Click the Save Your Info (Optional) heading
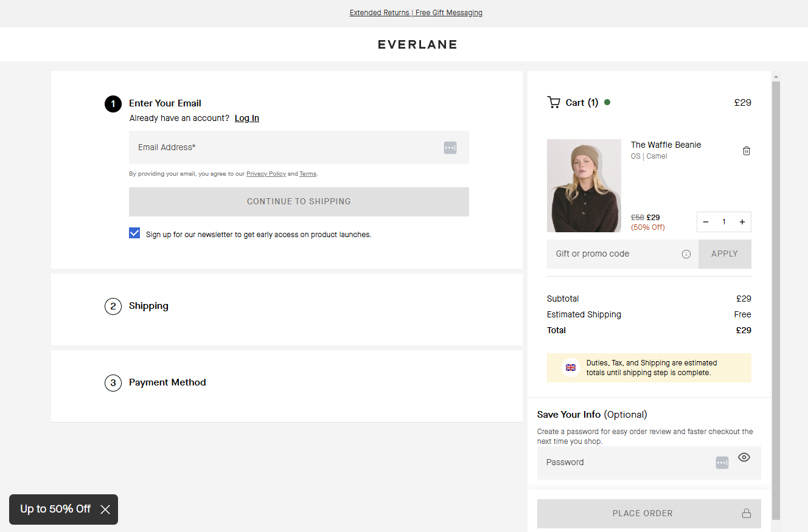This screenshot has height=532, width=808. coord(592,415)
